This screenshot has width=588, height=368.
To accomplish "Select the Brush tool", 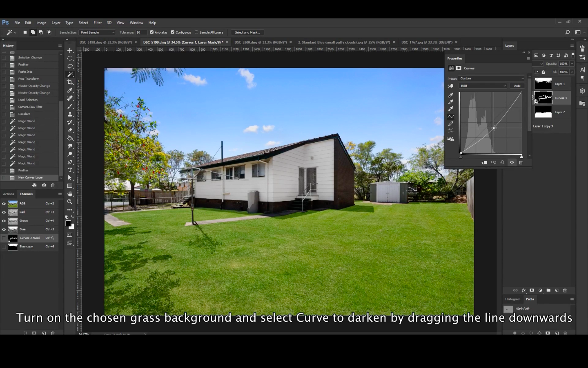I will pos(70,106).
